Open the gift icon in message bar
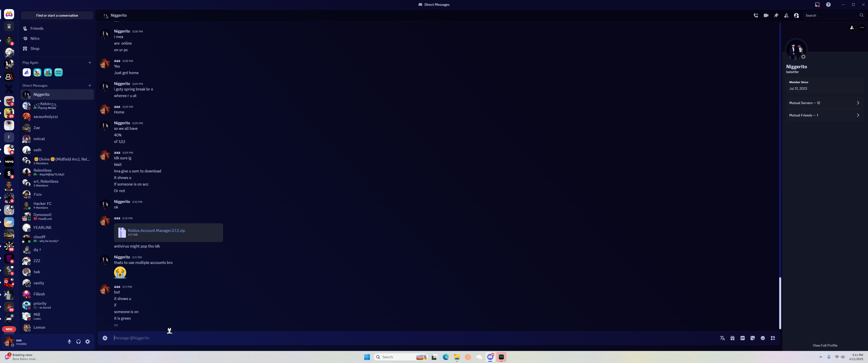 (x=732, y=338)
